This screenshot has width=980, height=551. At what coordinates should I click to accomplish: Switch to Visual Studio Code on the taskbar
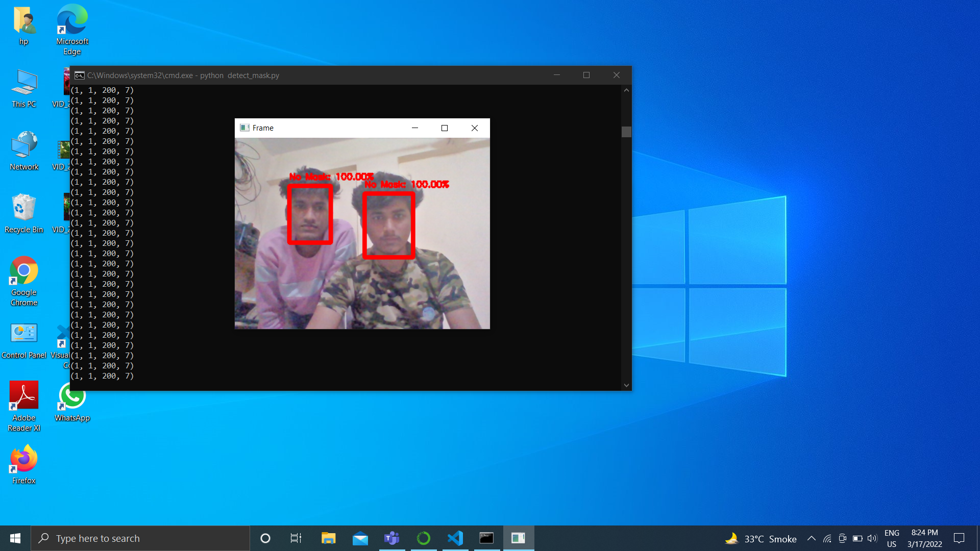click(x=455, y=538)
